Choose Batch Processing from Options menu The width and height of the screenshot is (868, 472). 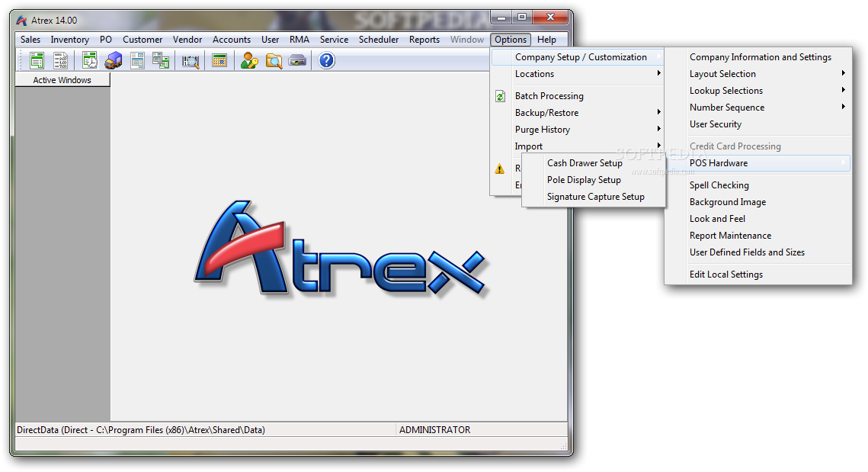pyautogui.click(x=578, y=96)
